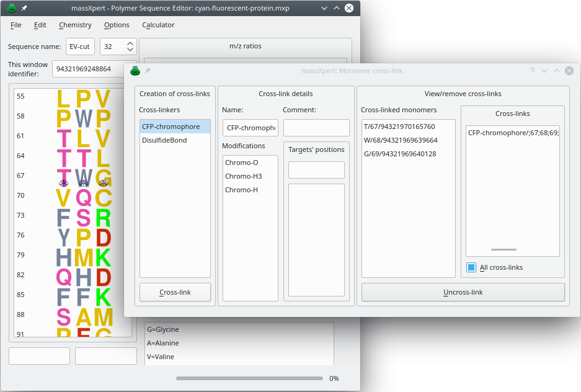Screen dimensions: 581x392
Task: Decrease the sequence font size spinbox value
Action: [130, 50]
